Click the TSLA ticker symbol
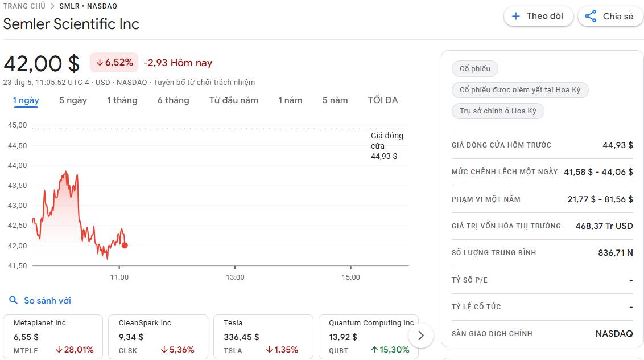The image size is (644, 360). (x=233, y=350)
